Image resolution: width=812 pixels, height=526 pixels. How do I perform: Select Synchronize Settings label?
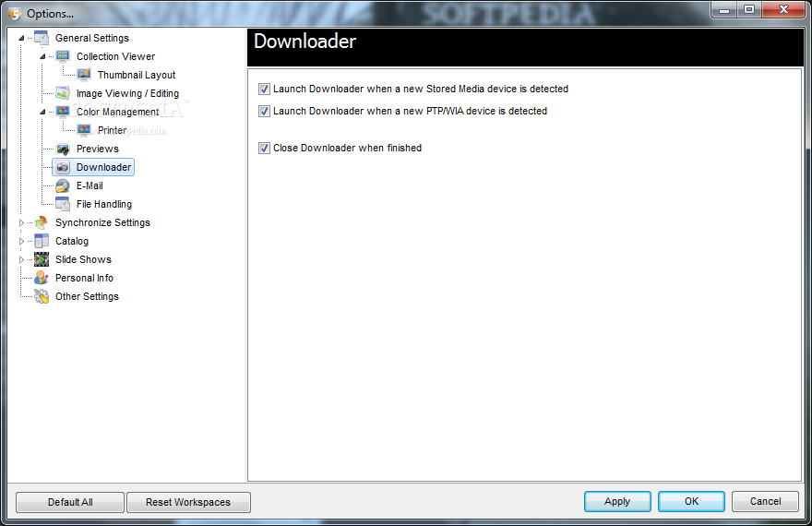coord(102,222)
